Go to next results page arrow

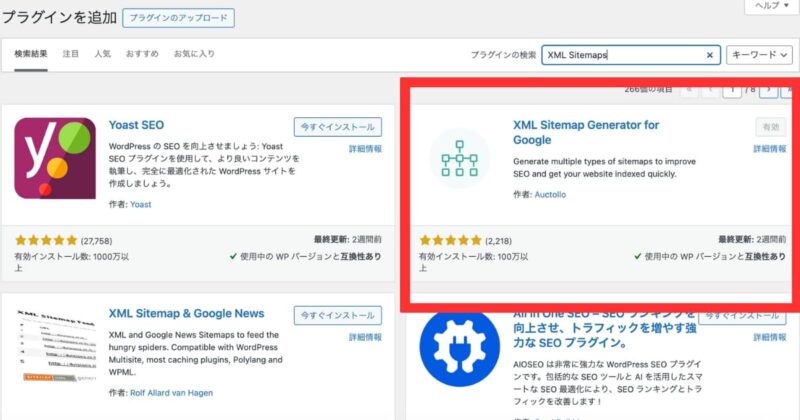coord(768,90)
